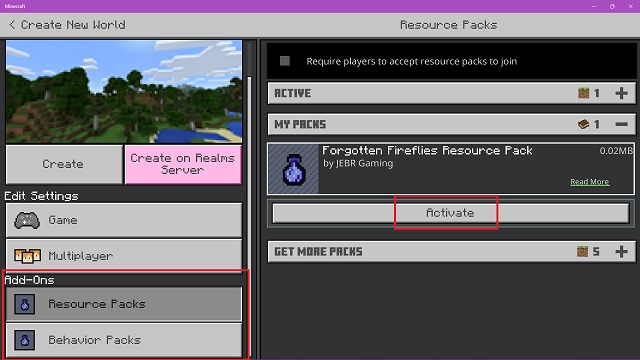The height and width of the screenshot is (360, 640).
Task: Click the Game controller icon
Action: (x=27, y=220)
